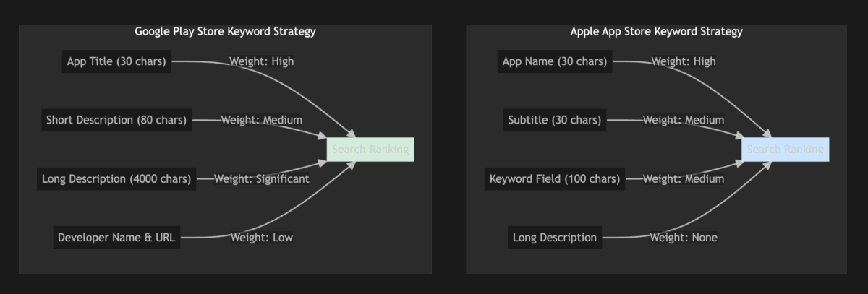
Task: Select the Keyword Field (100 chars) node
Action: pos(555,178)
